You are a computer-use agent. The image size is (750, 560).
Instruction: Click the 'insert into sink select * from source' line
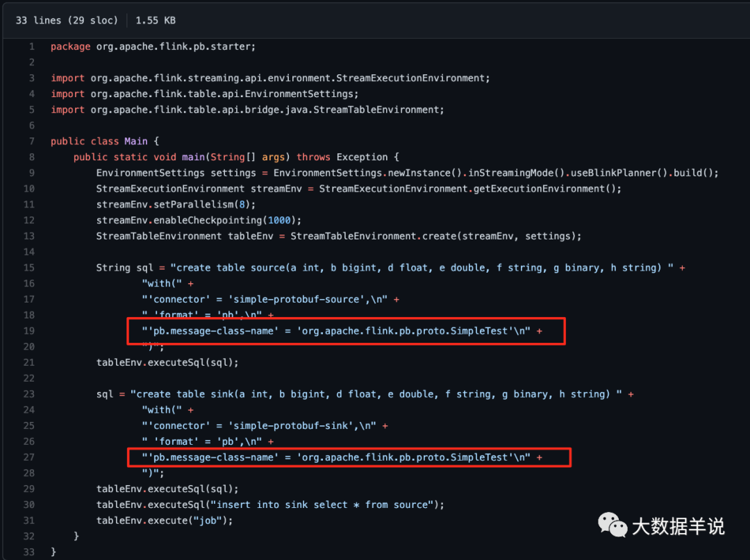click(x=270, y=504)
